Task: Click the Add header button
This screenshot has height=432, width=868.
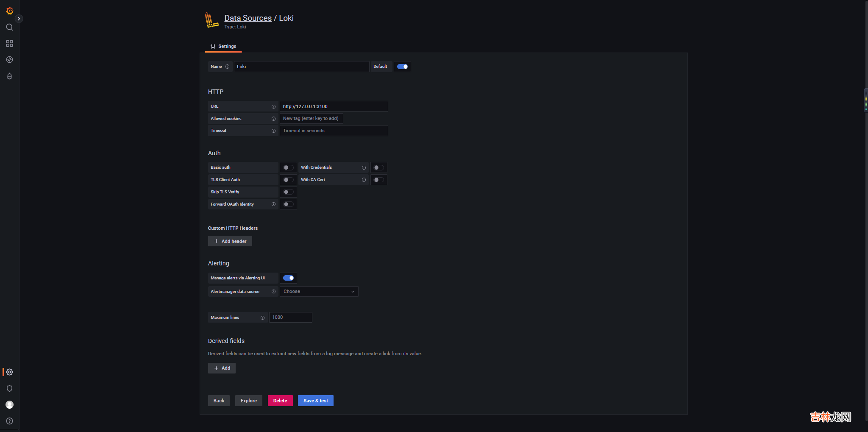Action: (230, 241)
